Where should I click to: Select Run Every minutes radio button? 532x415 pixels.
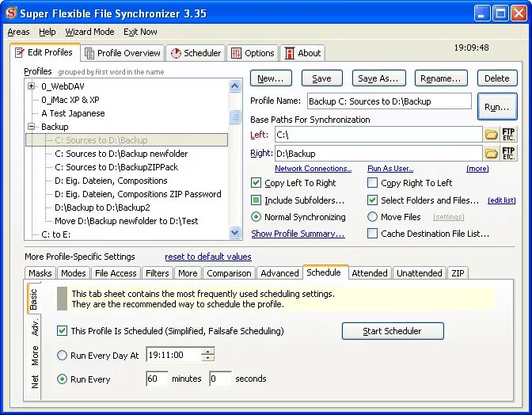tap(62, 379)
